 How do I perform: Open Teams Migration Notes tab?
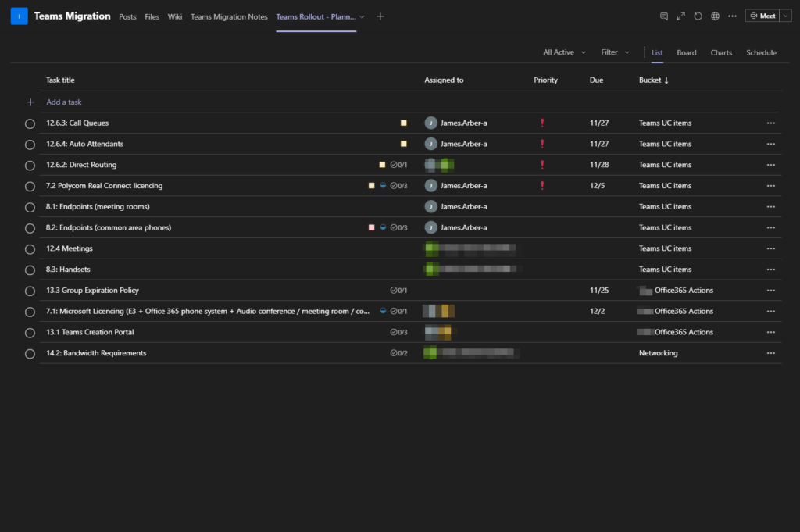pyautogui.click(x=229, y=17)
